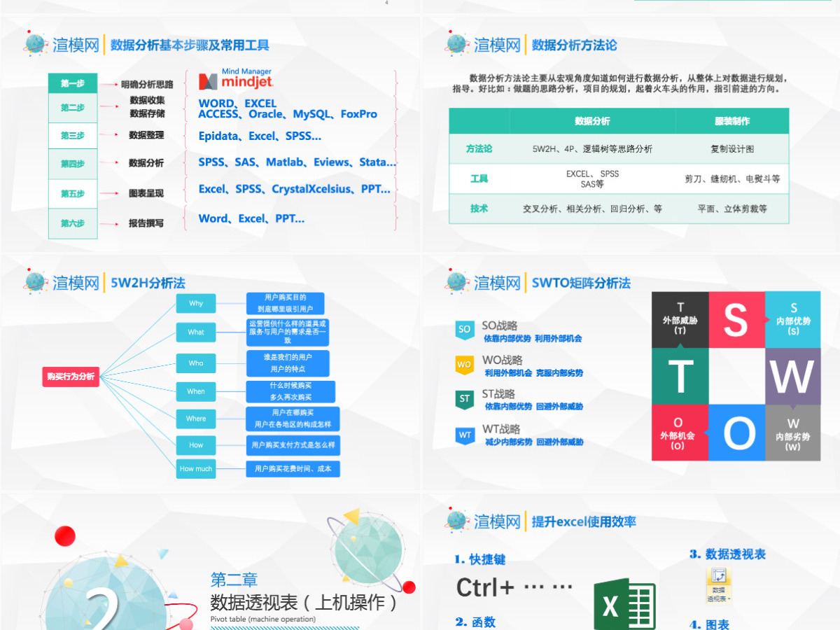Click the blue 内部优势 (S) tile
Viewport: 840px width, 630px height.
tap(792, 320)
